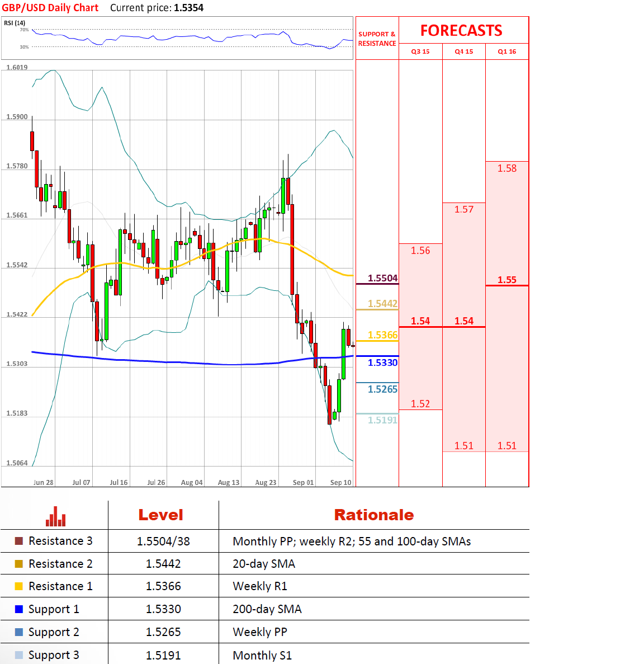Click the 1.5504 resistance level label
Image resolution: width=644 pixels, height=664 pixels.
click(382, 278)
